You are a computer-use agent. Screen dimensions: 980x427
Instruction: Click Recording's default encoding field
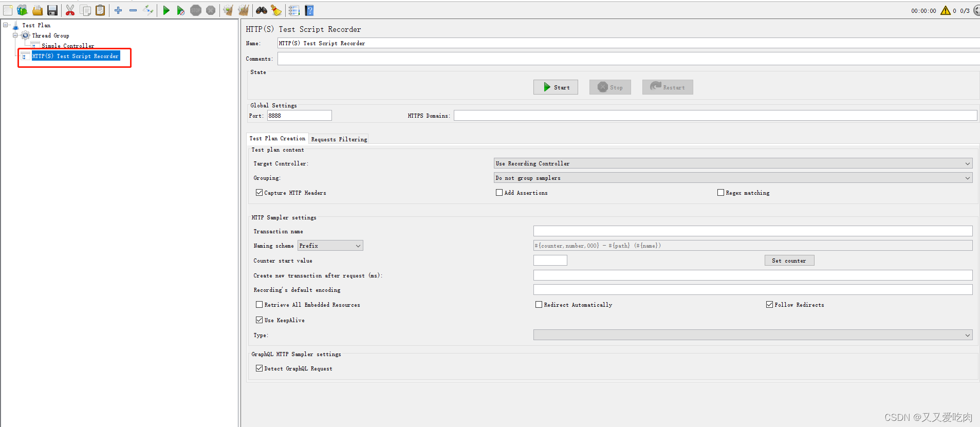pos(753,290)
